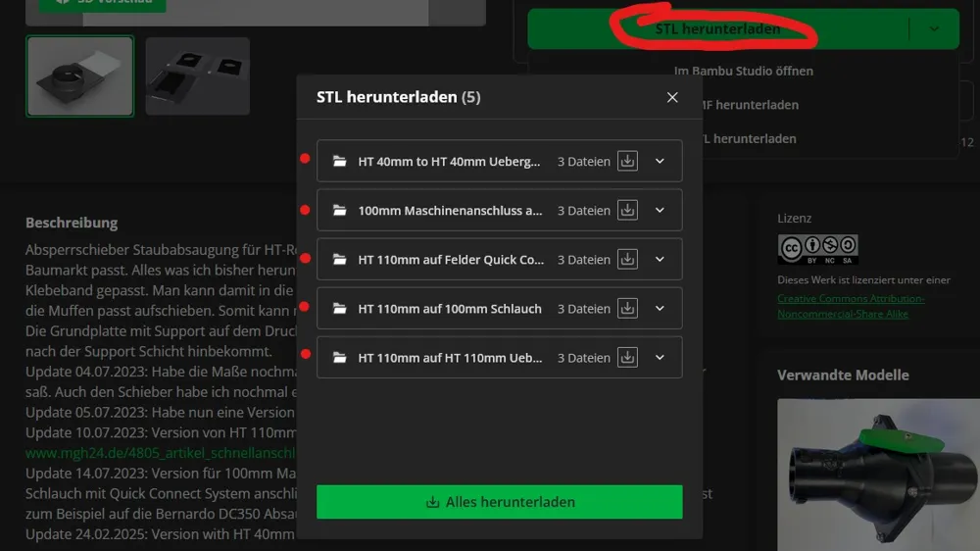Select the second model preview thumbnail
The width and height of the screenshot is (980, 551).
coord(198,76)
